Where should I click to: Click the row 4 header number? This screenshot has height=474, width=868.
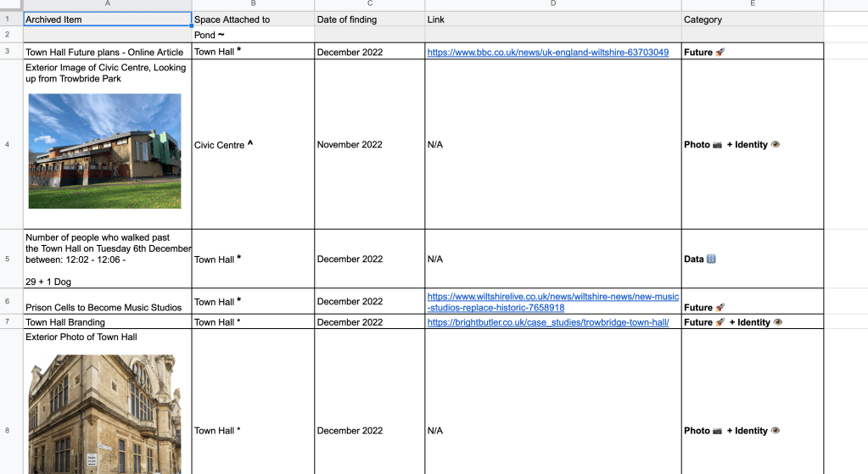(x=8, y=144)
